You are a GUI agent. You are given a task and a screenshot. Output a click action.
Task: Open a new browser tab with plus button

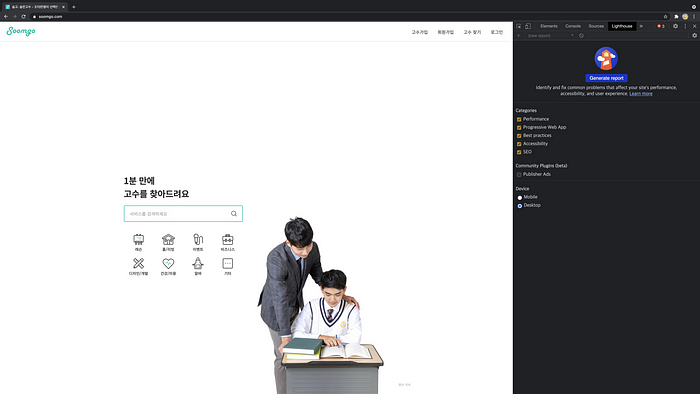[74, 7]
